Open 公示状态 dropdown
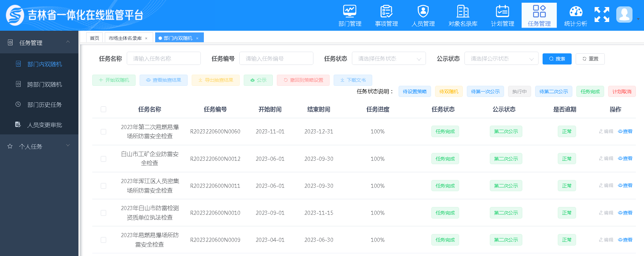The height and width of the screenshot is (256, 644). point(501,58)
